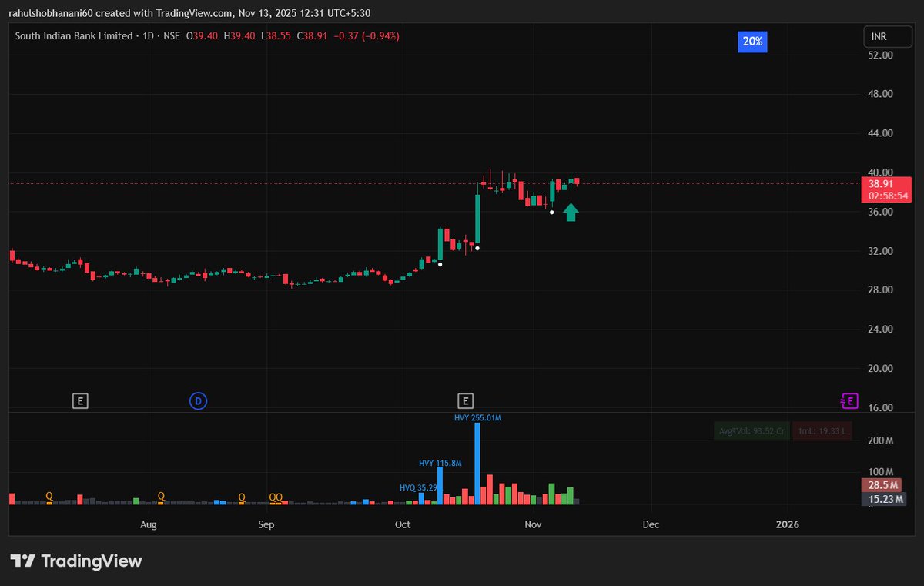The image size is (924, 586).
Task: Click the HVY 115.8M volume label
Action: pyautogui.click(x=440, y=463)
